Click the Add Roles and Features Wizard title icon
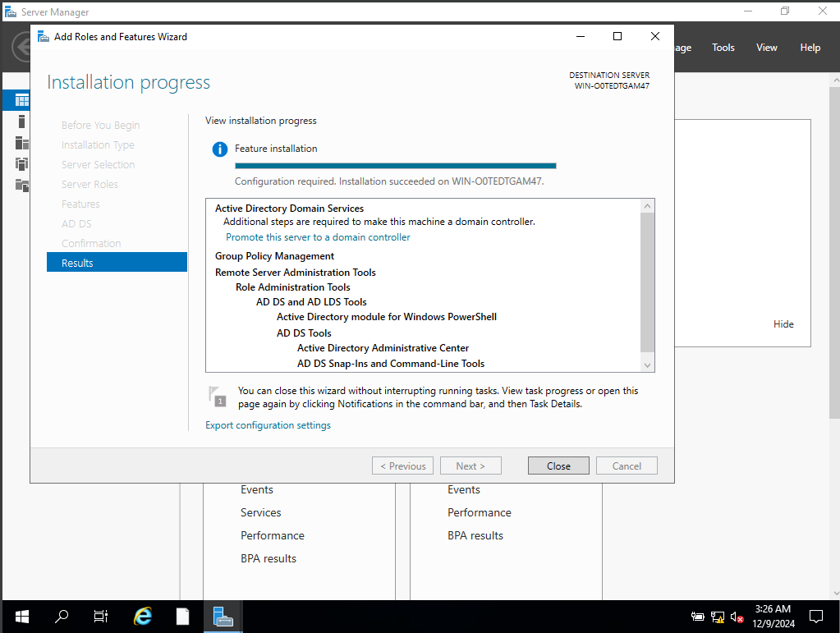This screenshot has width=840, height=633. coord(44,36)
